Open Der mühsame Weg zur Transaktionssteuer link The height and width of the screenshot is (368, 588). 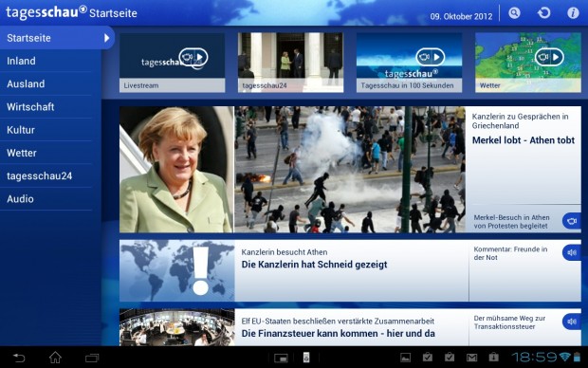(x=509, y=322)
